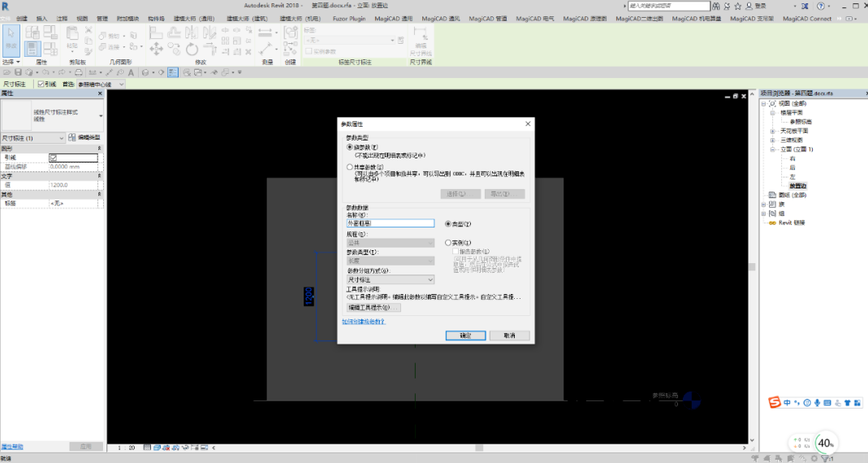Select the 共享参数 radio button
The image size is (868, 463).
click(349, 167)
